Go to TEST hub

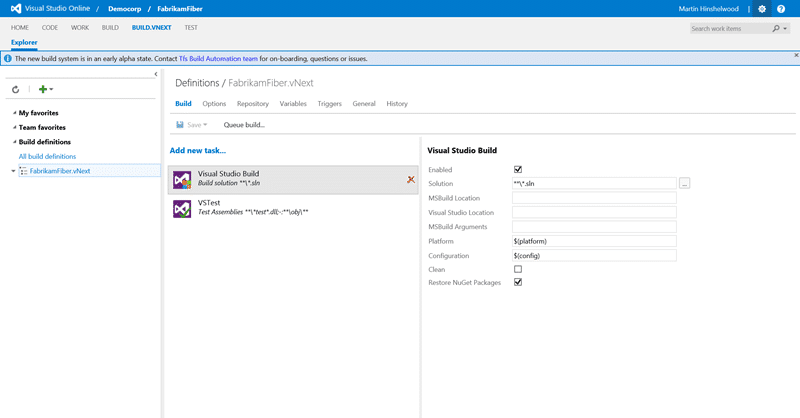191,28
